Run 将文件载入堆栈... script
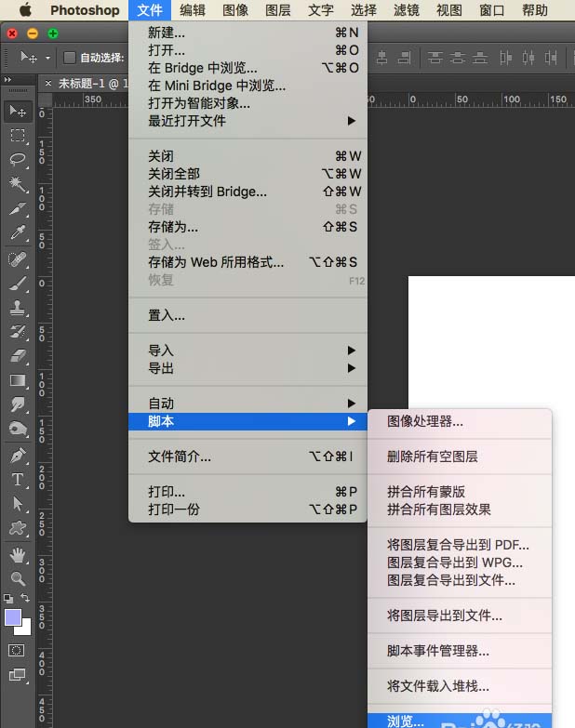 (x=460, y=686)
